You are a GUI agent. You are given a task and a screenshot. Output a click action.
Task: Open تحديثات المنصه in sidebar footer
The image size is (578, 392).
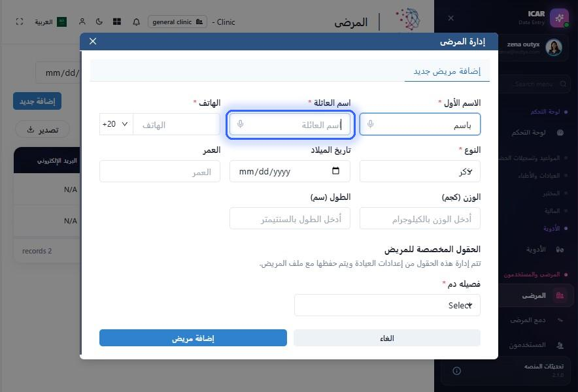(544, 367)
